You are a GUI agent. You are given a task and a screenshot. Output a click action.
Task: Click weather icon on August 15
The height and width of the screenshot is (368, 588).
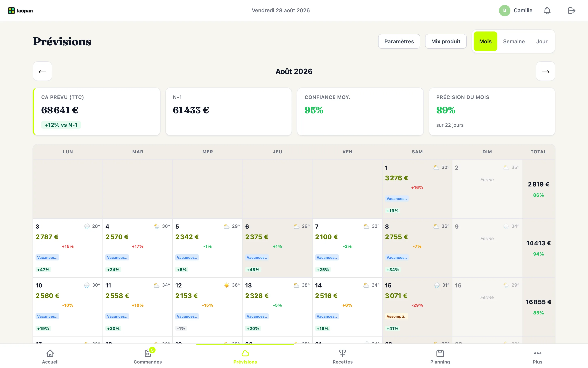(437, 285)
